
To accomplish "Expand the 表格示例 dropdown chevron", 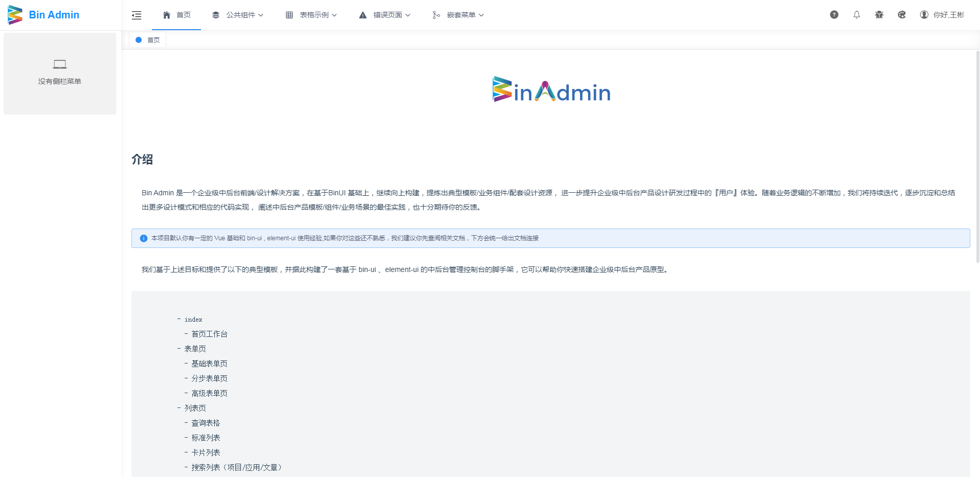I will click(335, 15).
